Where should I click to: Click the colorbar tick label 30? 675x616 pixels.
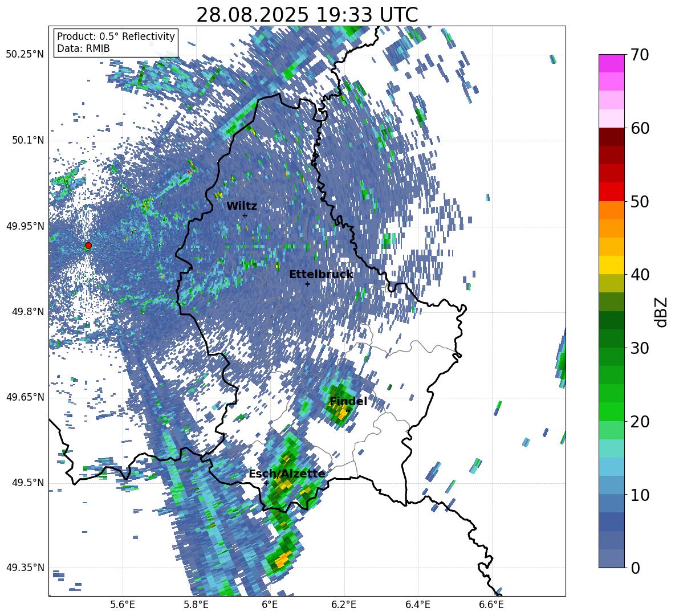640,348
